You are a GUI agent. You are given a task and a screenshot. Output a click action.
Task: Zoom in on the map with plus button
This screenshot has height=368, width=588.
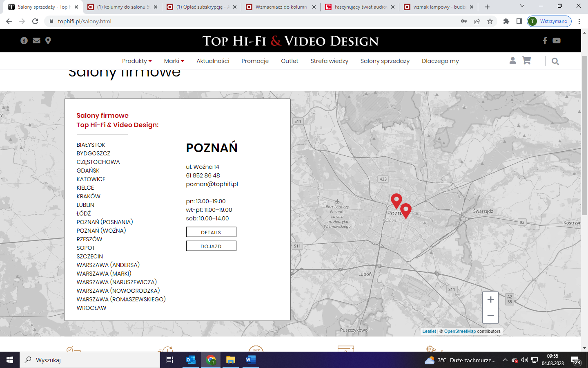pos(490,300)
